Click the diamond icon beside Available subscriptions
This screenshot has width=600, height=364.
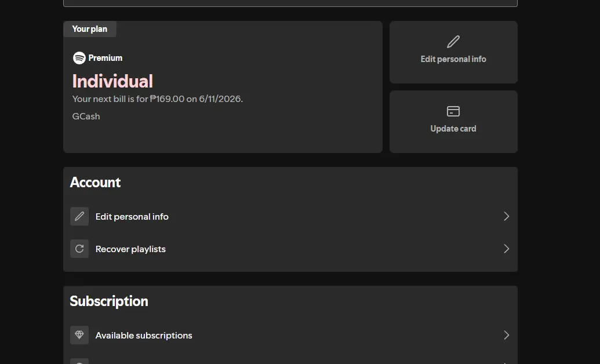click(79, 335)
